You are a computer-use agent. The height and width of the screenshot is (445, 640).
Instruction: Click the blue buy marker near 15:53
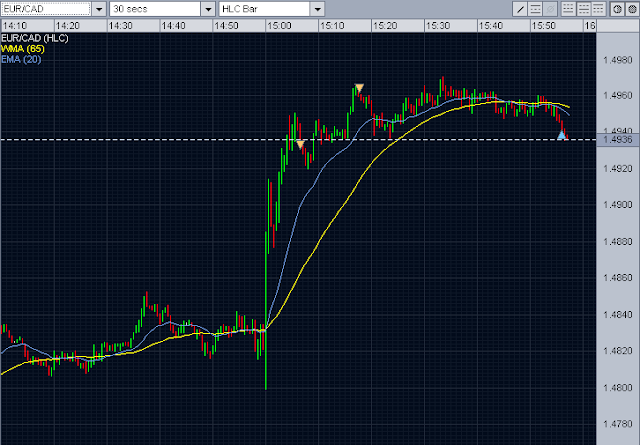pyautogui.click(x=562, y=135)
